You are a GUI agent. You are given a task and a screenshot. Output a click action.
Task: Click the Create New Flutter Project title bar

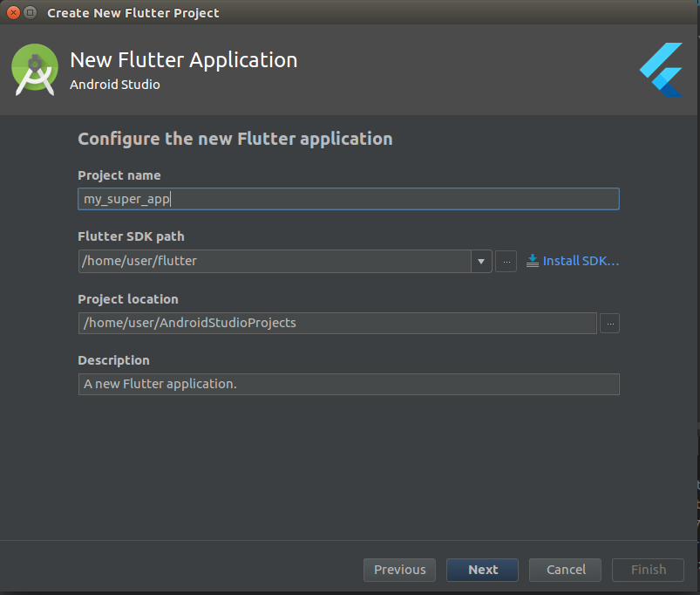[x=133, y=12]
